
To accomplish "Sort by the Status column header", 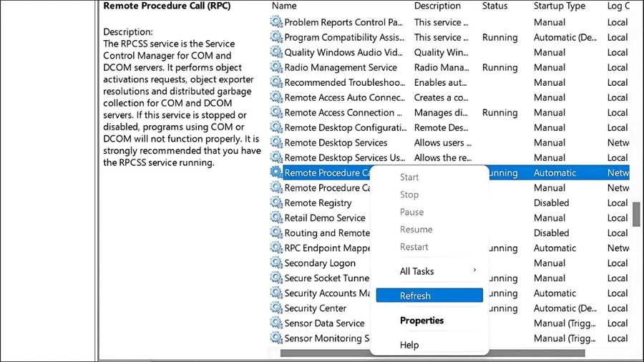I will (495, 6).
